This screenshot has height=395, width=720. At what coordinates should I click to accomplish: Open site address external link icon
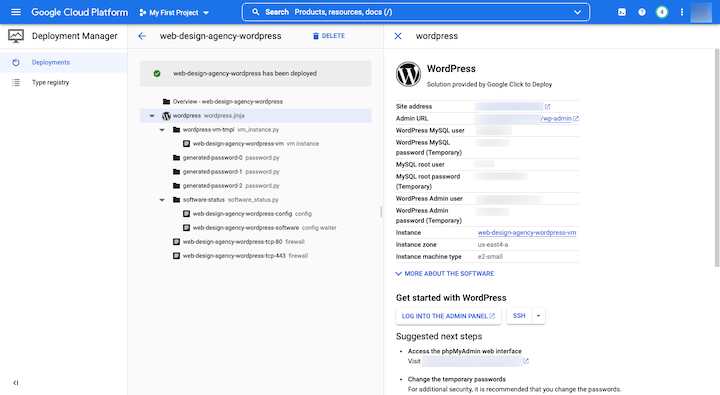547,106
